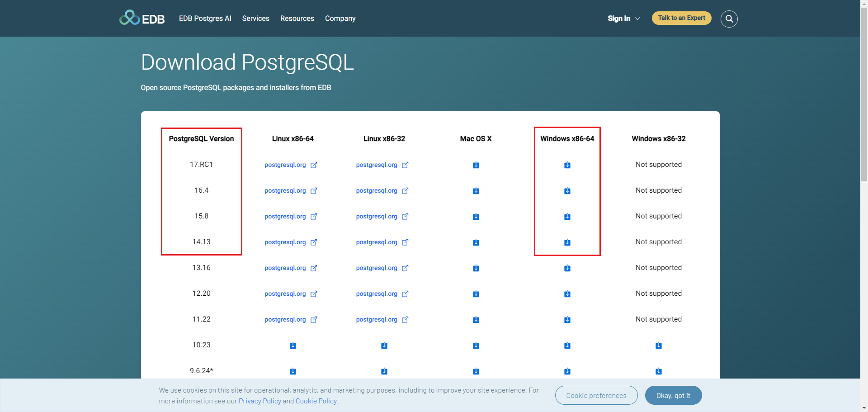Accept cookies with Okay, got it
This screenshot has width=868, height=412.
tap(673, 395)
